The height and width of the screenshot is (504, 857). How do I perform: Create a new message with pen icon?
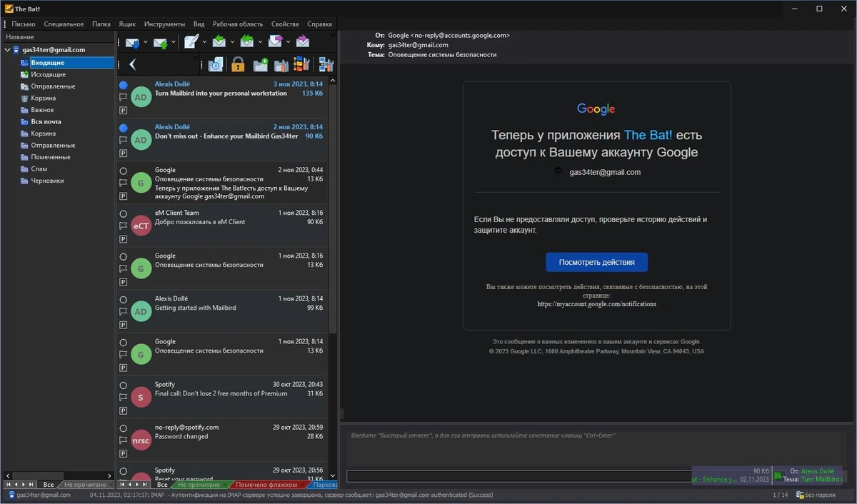[191, 42]
